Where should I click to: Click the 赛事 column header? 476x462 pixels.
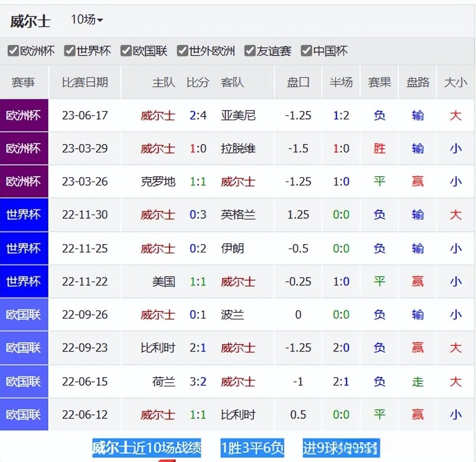point(23,82)
